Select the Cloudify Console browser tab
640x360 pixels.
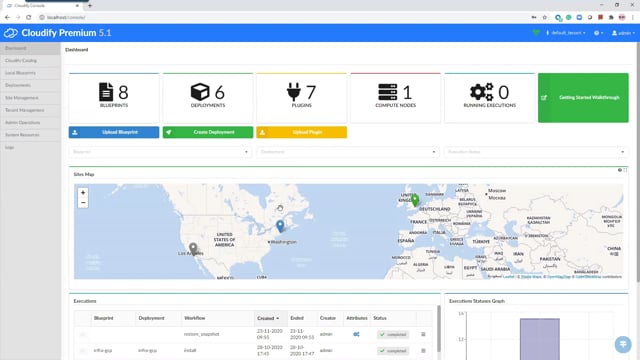[43, 6]
